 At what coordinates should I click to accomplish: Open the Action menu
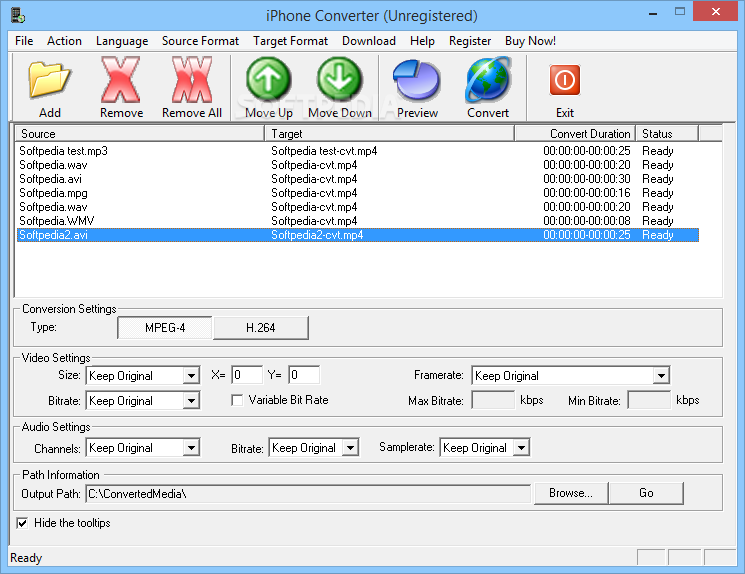pos(64,41)
